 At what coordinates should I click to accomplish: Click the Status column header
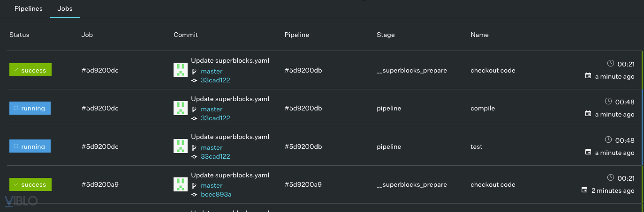pyautogui.click(x=19, y=35)
